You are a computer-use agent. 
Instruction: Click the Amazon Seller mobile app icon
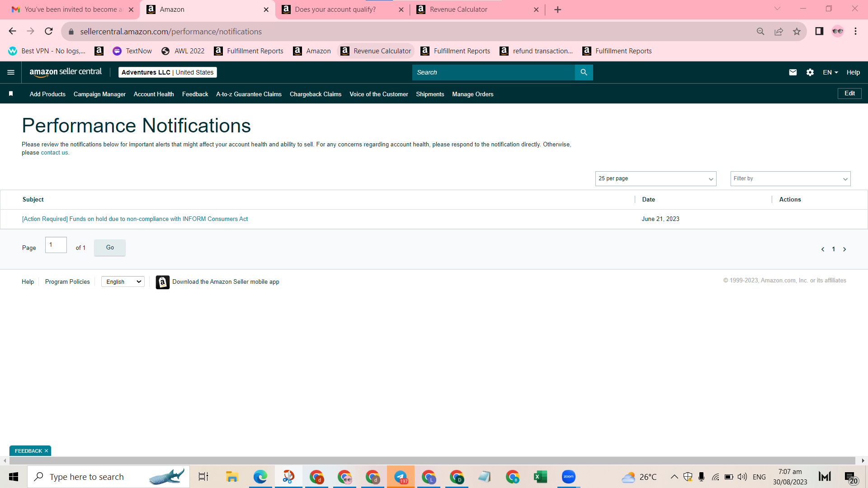[163, 282]
